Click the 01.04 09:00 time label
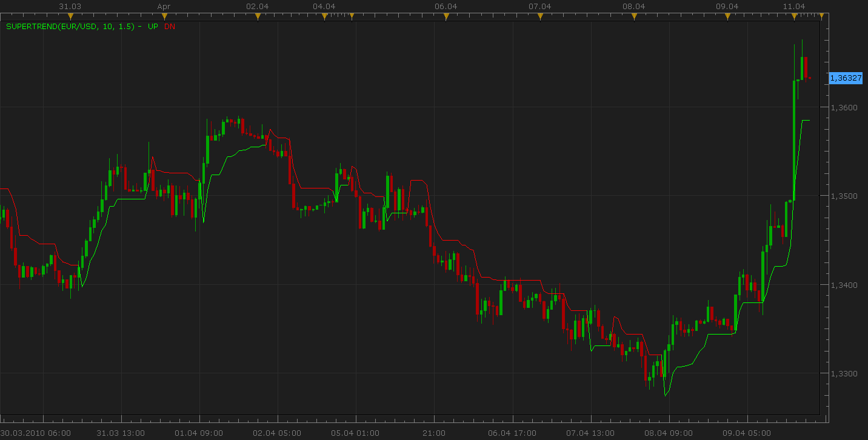Image resolution: width=868 pixels, height=440 pixels. pos(199,433)
